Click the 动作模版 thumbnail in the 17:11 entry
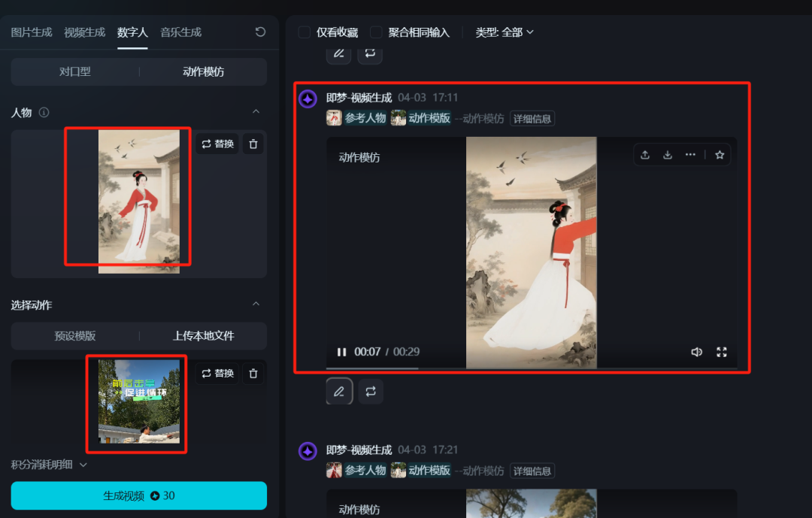The height and width of the screenshot is (518, 812). pos(398,118)
